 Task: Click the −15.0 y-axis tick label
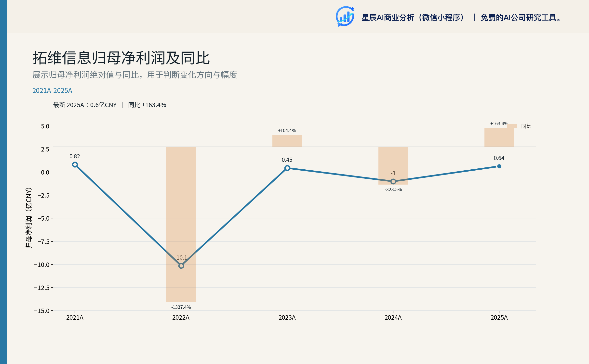[x=42, y=311]
